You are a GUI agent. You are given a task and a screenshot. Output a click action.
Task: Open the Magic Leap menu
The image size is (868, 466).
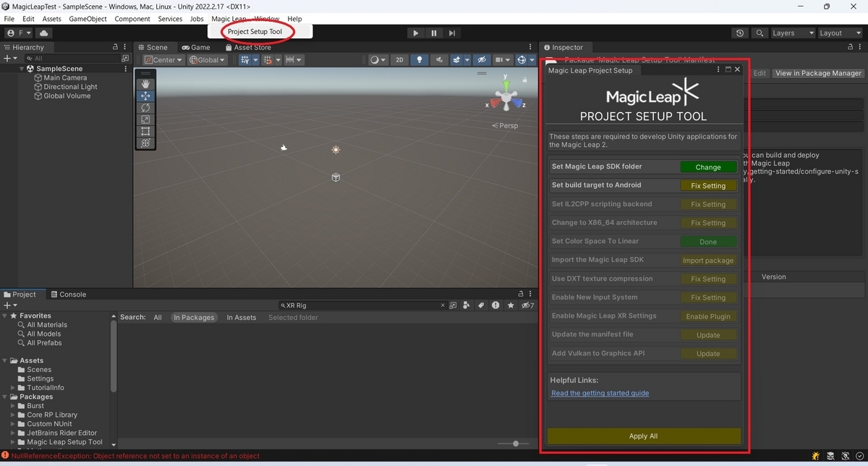(x=229, y=19)
